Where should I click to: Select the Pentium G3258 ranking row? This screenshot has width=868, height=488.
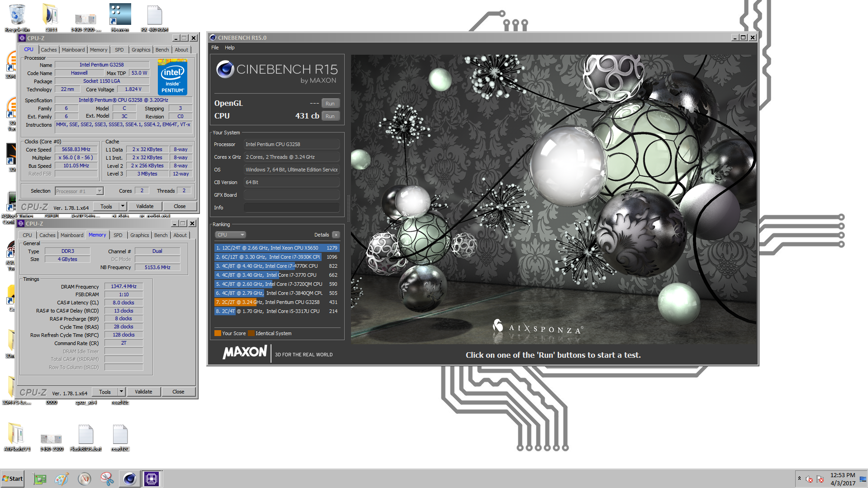277,302
